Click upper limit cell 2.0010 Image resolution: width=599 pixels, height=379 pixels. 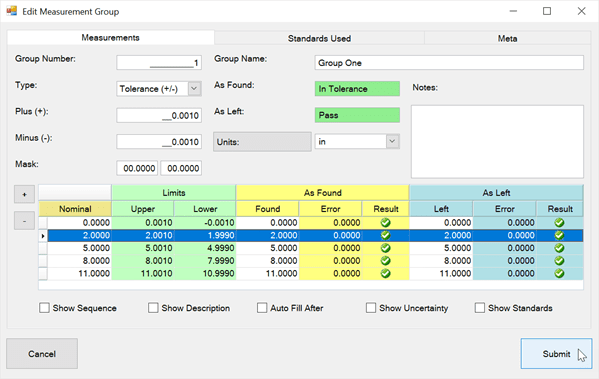(142, 235)
